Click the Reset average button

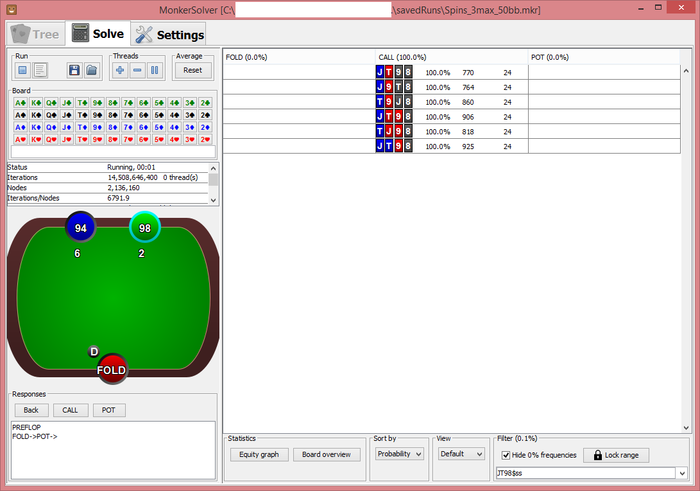(192, 70)
